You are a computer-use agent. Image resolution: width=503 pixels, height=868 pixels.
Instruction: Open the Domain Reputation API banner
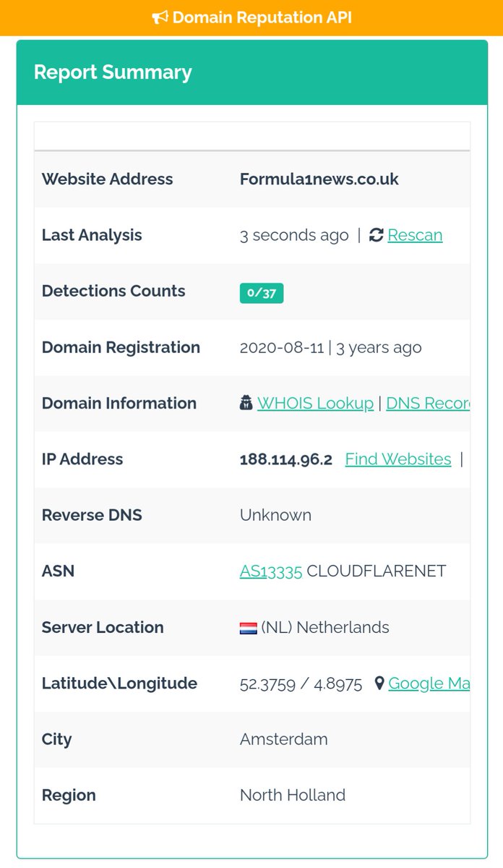pos(252,17)
